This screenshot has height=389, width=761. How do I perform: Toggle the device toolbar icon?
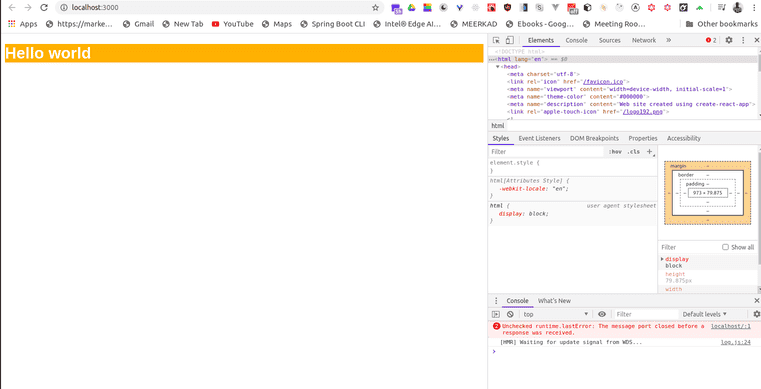tap(509, 40)
